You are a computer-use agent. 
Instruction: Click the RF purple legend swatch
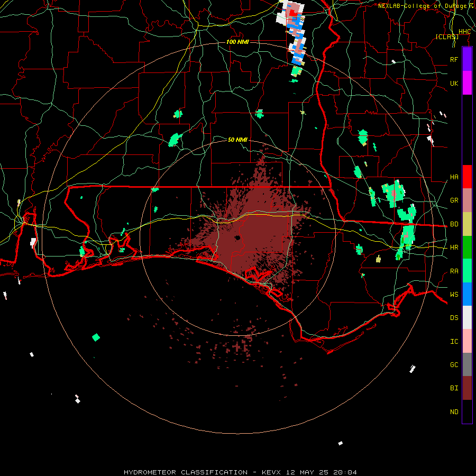pos(467,59)
